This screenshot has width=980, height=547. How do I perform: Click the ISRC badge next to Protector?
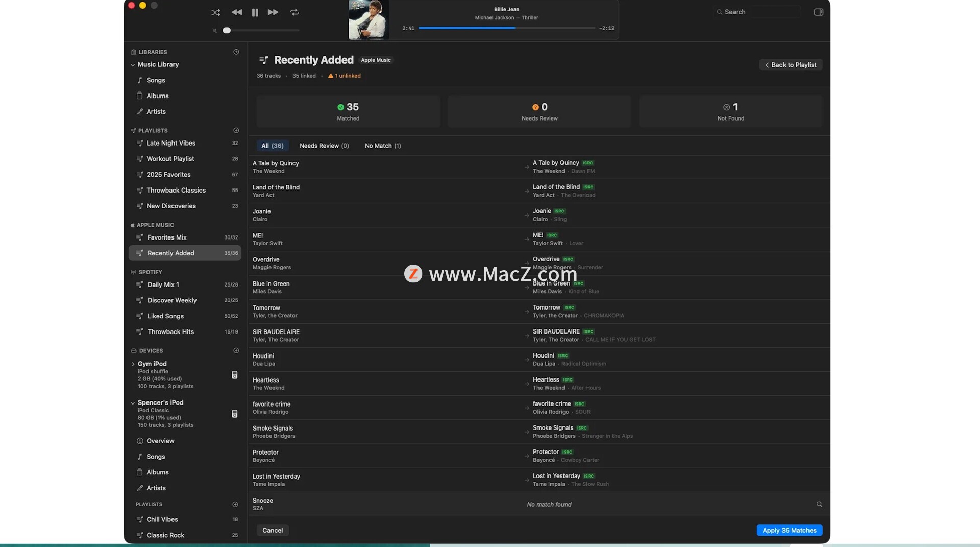(567, 453)
